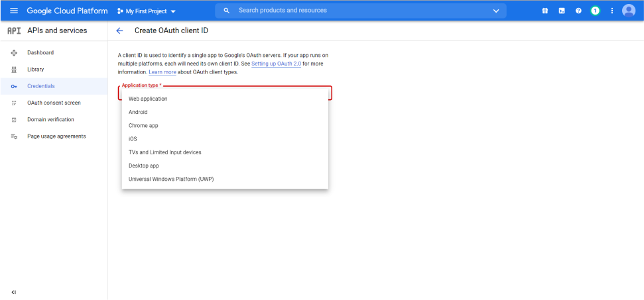Click the Dashboard sidebar icon
The height and width of the screenshot is (300, 644).
point(14,53)
